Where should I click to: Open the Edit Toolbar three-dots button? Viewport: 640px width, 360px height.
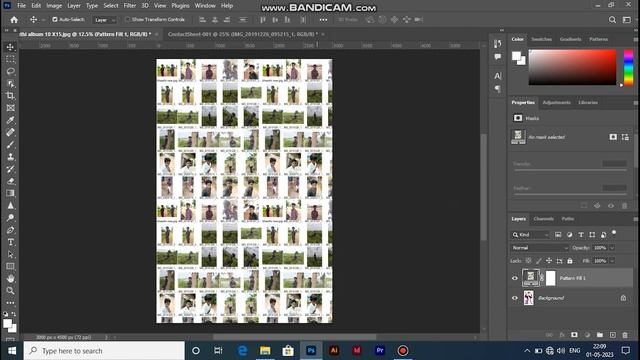coord(11,303)
